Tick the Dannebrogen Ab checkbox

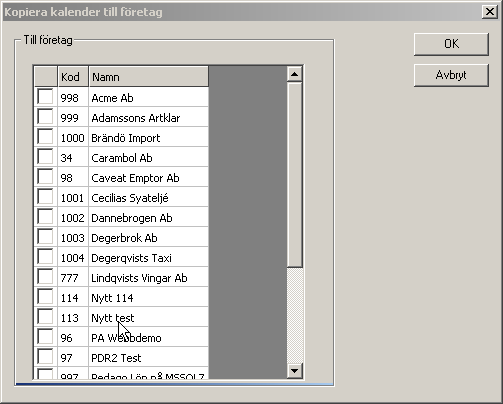(45, 217)
